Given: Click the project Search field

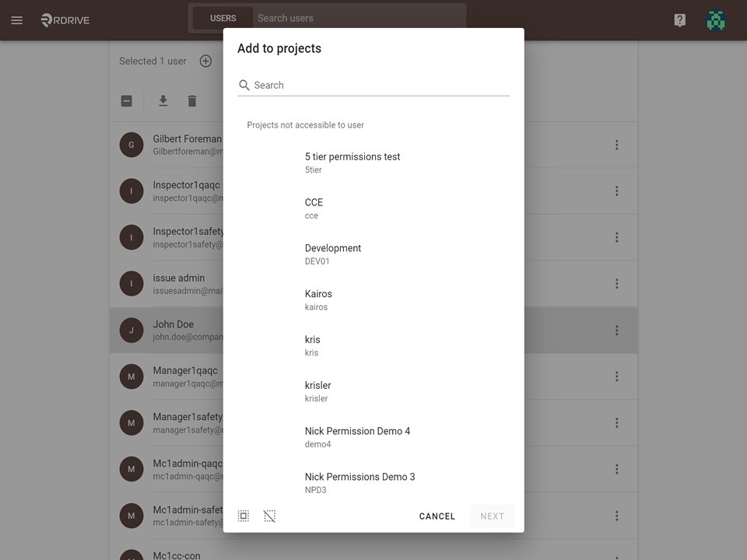Looking at the screenshot, I should (x=373, y=86).
